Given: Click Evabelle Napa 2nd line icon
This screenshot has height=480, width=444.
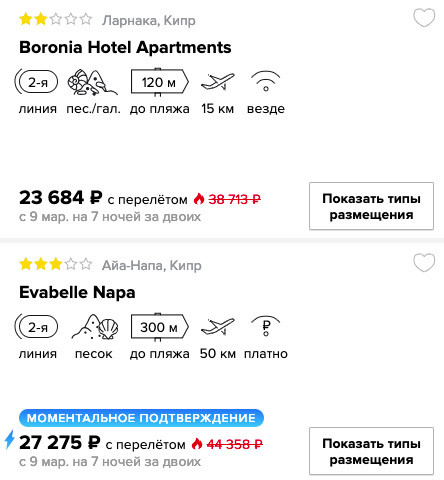Looking at the screenshot, I should [x=36, y=327].
